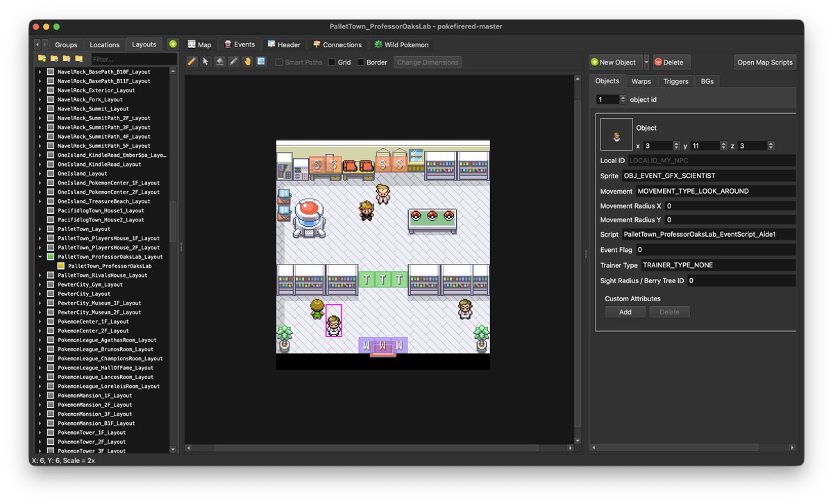This screenshot has width=833, height=504.
Task: Click the Change Dimensions button
Action: (x=428, y=62)
